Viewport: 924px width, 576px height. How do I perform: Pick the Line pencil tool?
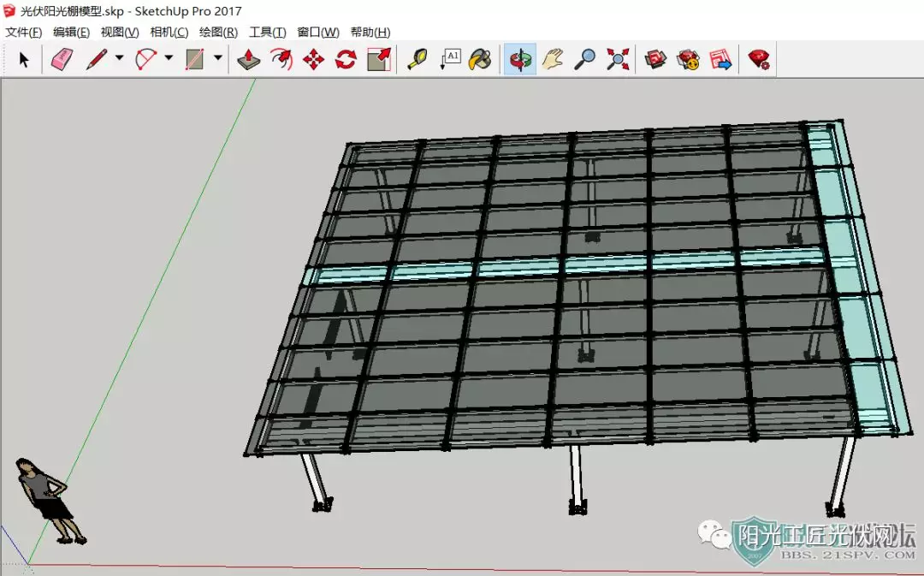96,60
